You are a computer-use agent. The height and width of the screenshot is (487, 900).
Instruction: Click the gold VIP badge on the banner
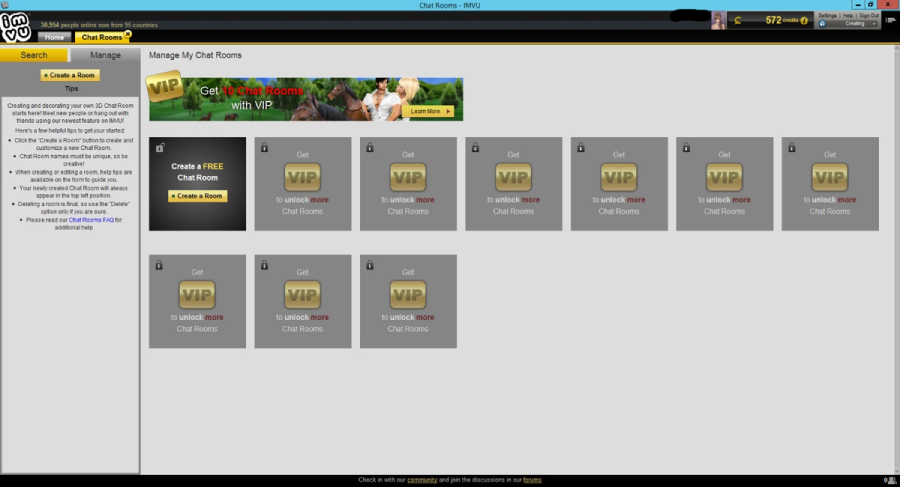(x=165, y=86)
